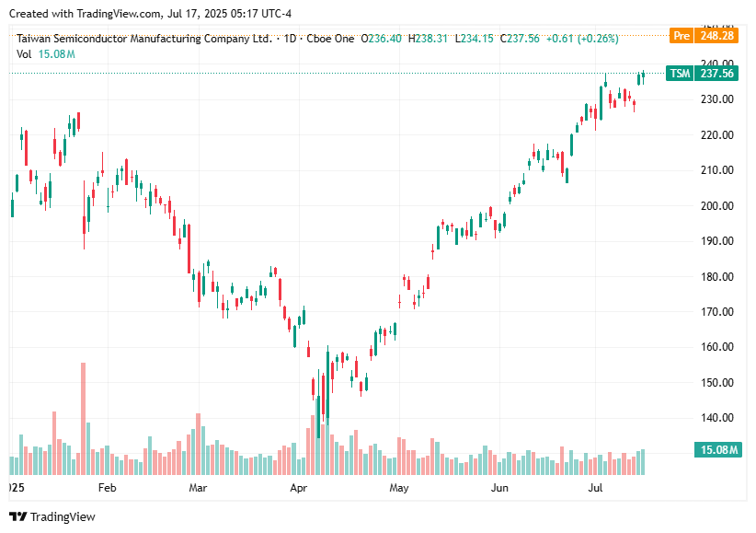Click the Cboe One exchange label

coord(330,39)
